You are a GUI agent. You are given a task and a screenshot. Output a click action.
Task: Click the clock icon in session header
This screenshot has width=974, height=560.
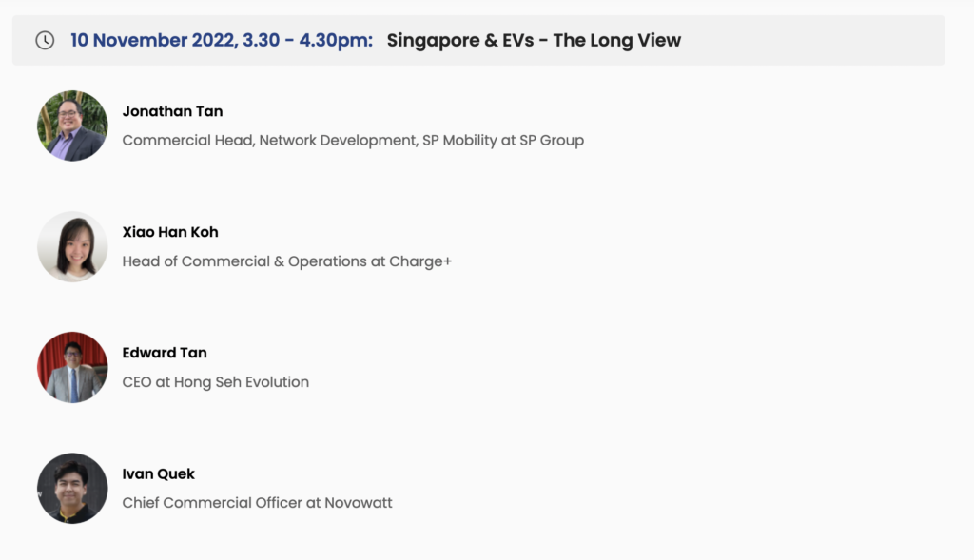[45, 41]
